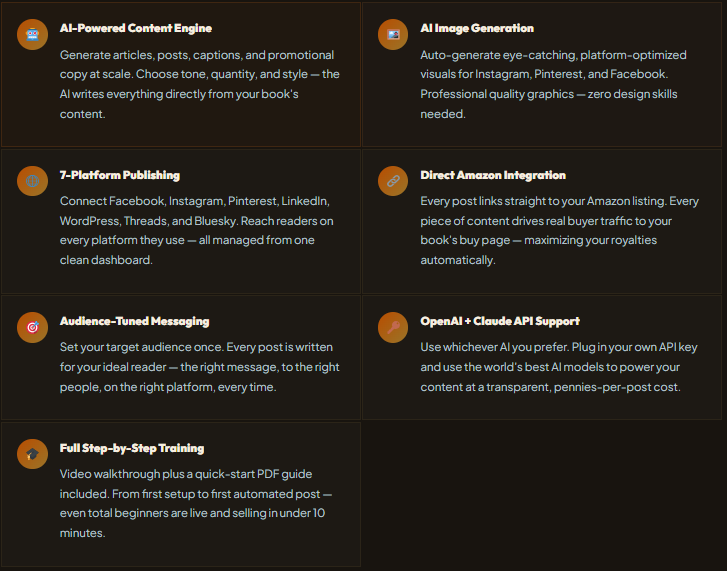The width and height of the screenshot is (727, 571).
Task: Click the AI-Powered Content Engine heading
Action: (x=136, y=28)
